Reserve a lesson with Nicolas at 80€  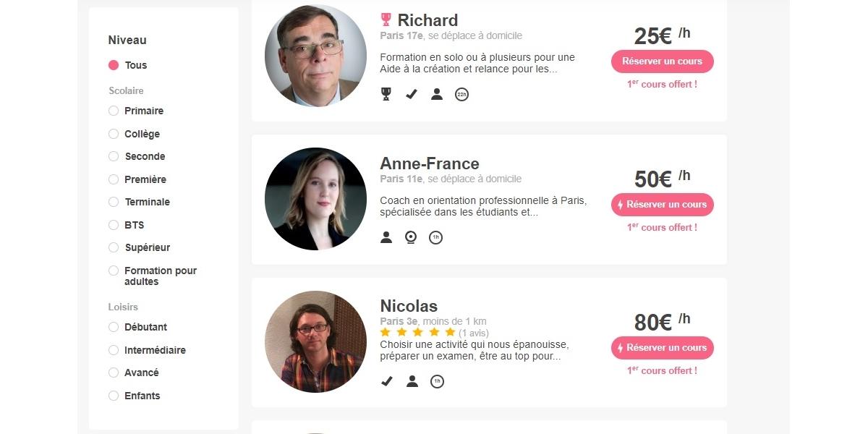(x=662, y=348)
